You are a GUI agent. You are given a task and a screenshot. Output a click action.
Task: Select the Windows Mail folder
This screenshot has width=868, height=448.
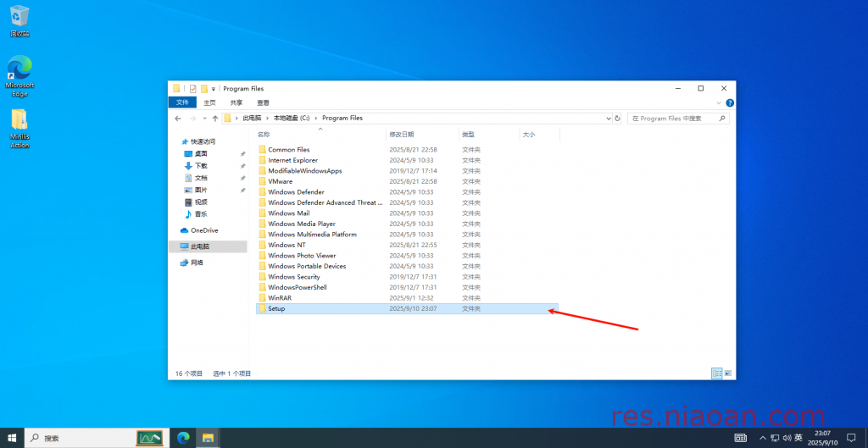[x=408, y=213]
